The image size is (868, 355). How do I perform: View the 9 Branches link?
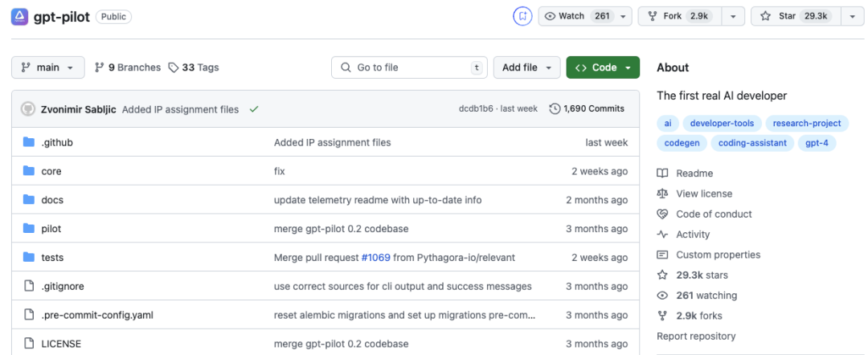[x=128, y=67]
